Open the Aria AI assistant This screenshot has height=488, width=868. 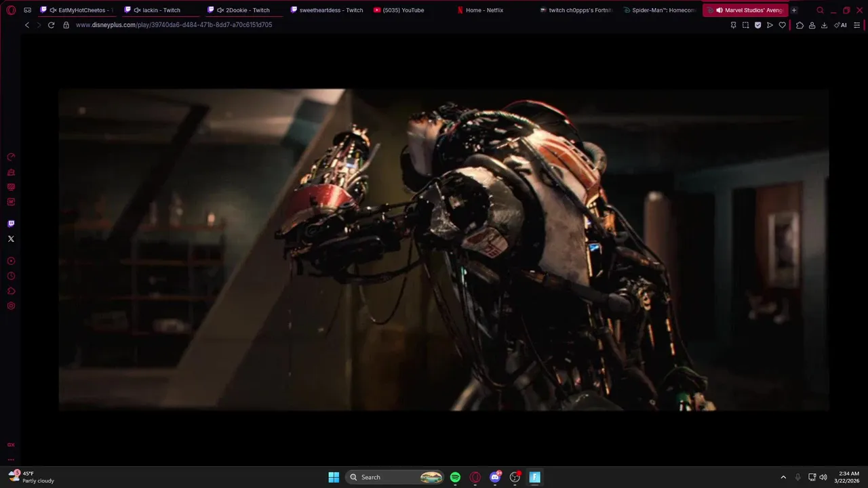840,25
